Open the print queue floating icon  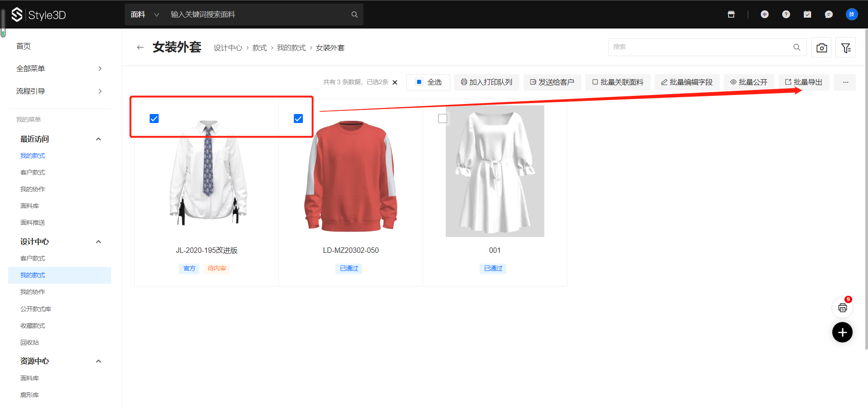coord(842,308)
